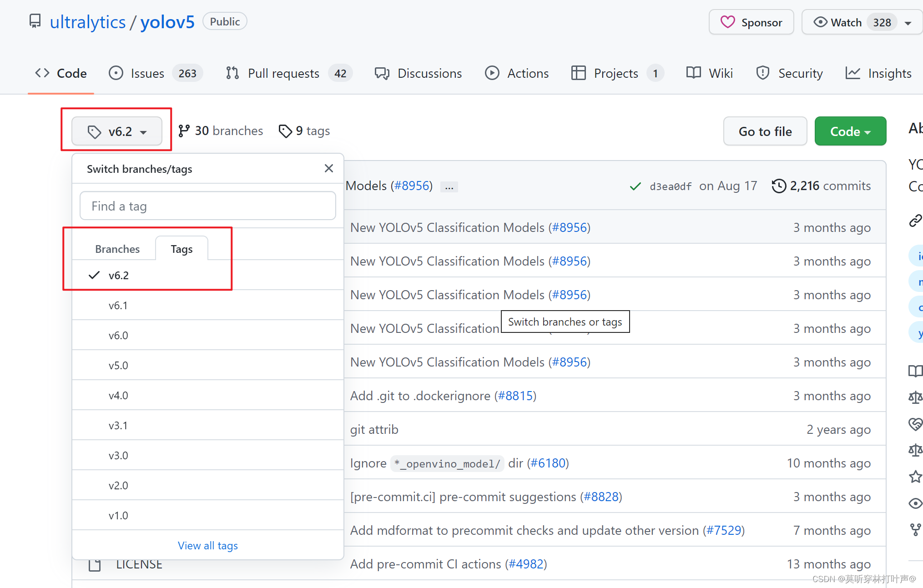Switch to the Tags tab in popup

pos(182,249)
